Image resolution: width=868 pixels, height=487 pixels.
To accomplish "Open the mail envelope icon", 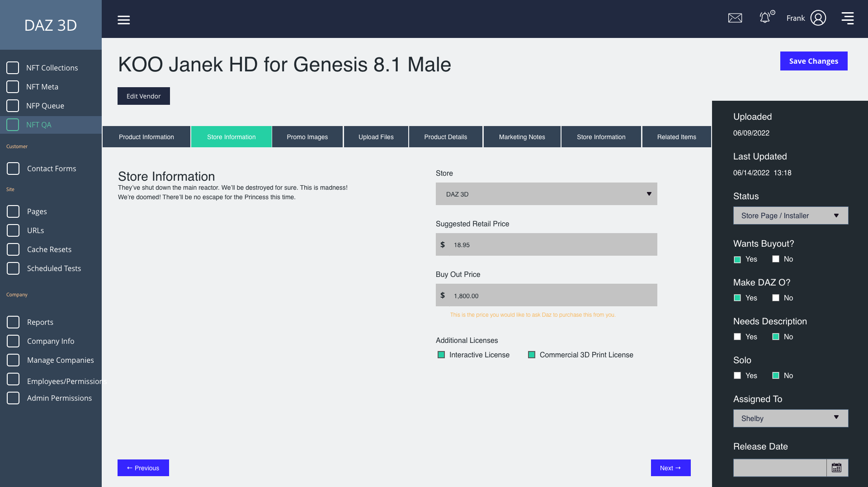I will point(735,18).
